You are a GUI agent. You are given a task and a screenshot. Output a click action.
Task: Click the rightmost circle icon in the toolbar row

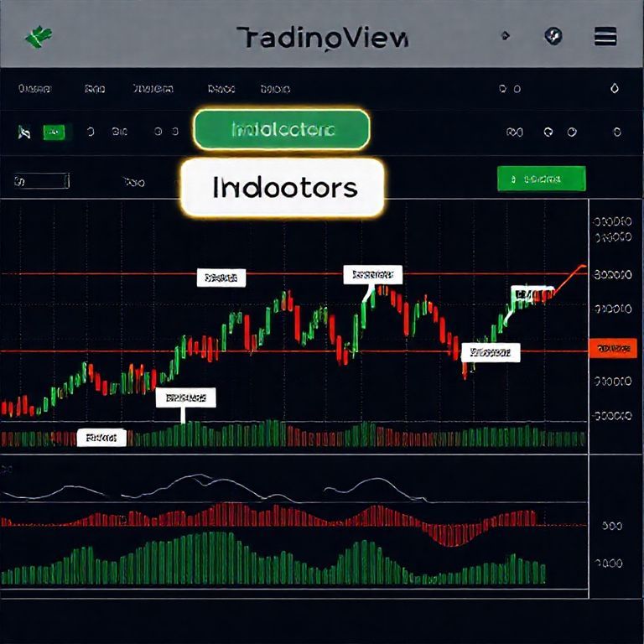coord(616,132)
